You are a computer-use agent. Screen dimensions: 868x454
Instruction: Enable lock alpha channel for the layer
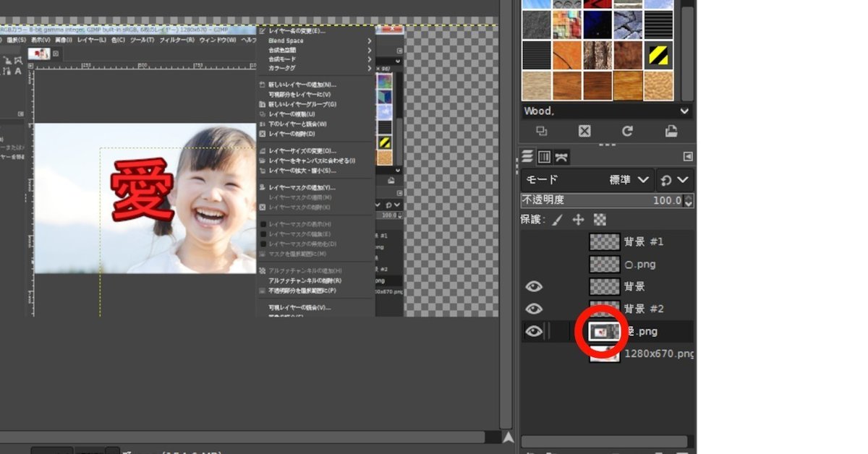[x=599, y=218]
